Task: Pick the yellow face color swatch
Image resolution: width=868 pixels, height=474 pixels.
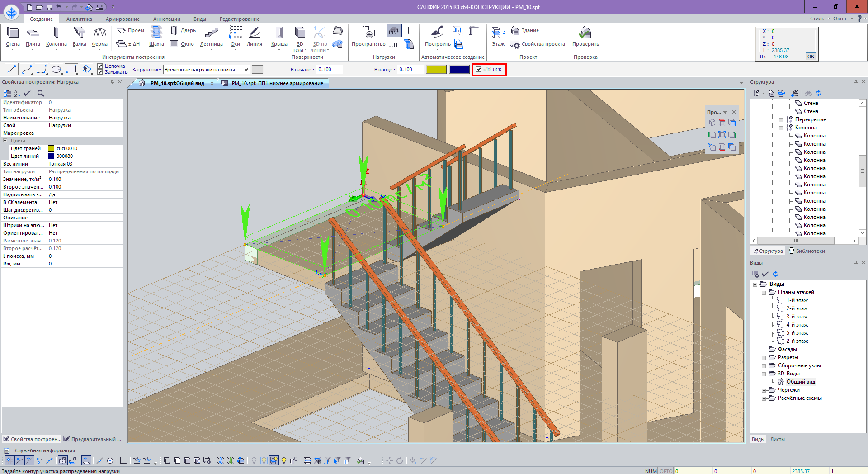Action: (436, 70)
